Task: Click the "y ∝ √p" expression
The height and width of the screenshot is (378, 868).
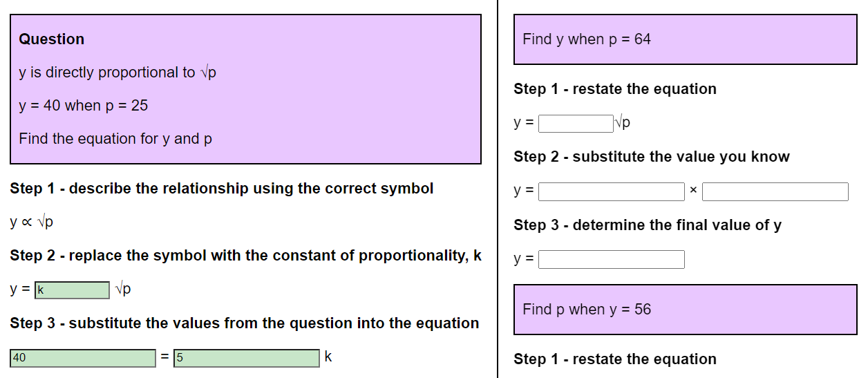Action: (32, 223)
